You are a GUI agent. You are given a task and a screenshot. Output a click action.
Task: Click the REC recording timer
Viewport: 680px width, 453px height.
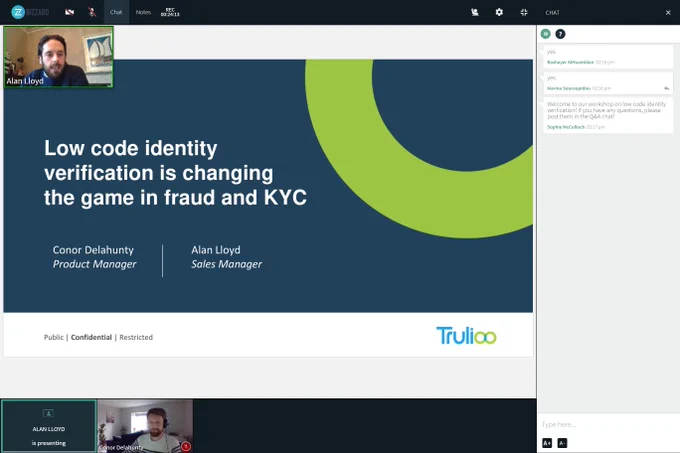pos(170,12)
